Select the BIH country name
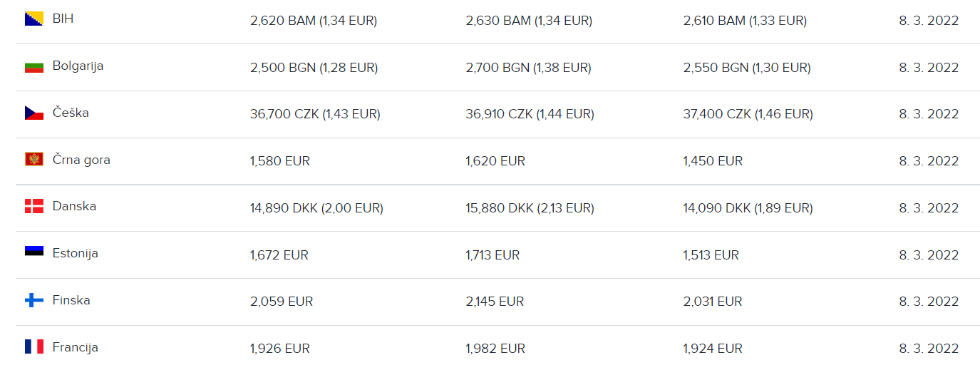 click(63, 19)
